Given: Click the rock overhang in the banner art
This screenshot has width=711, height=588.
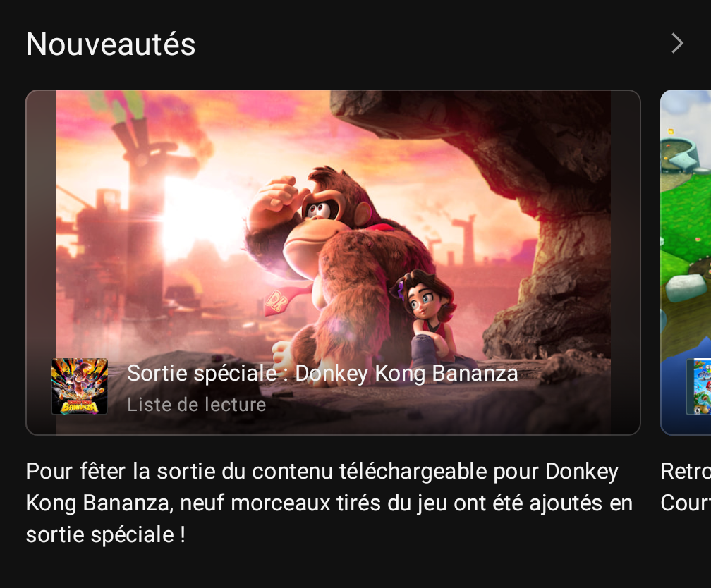Looking at the screenshot, I should tap(499, 149).
